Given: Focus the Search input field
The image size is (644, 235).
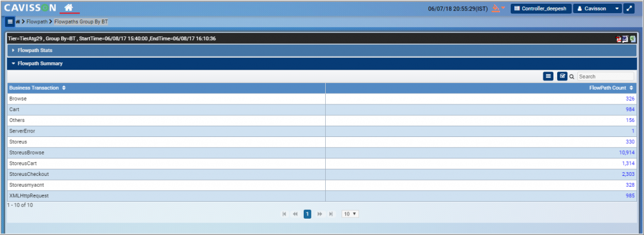Looking at the screenshot, I should tap(606, 77).
